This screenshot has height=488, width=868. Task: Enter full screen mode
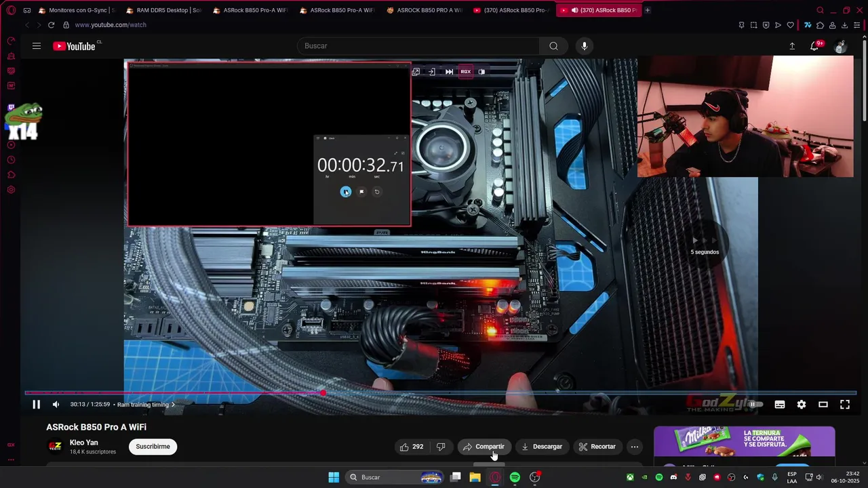pos(845,405)
